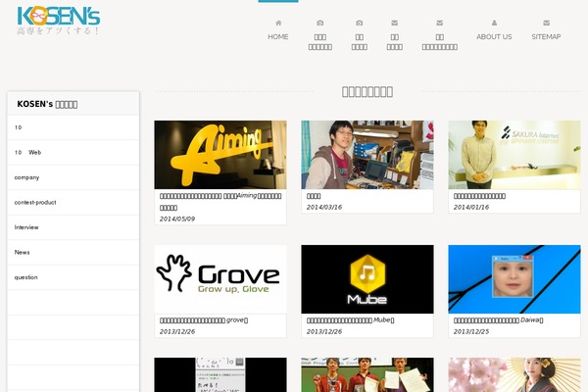Open the award ceremony photo thumbnail
The image size is (588, 392).
(x=367, y=374)
